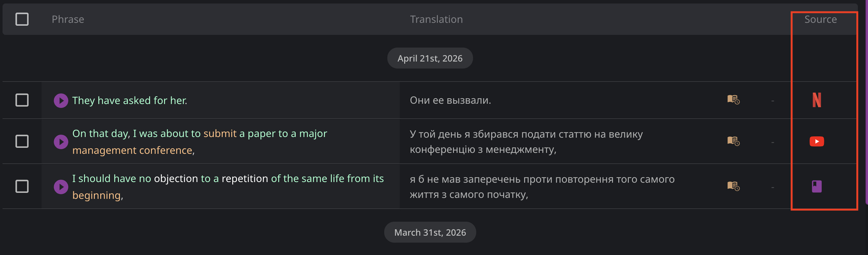Click the highlighted word "submit" in the phrase
The image size is (868, 255).
point(220,134)
